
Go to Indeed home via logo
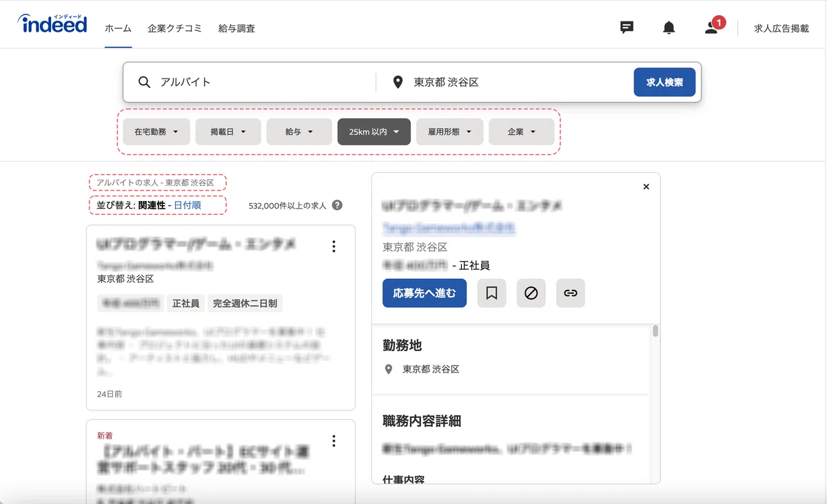click(53, 25)
